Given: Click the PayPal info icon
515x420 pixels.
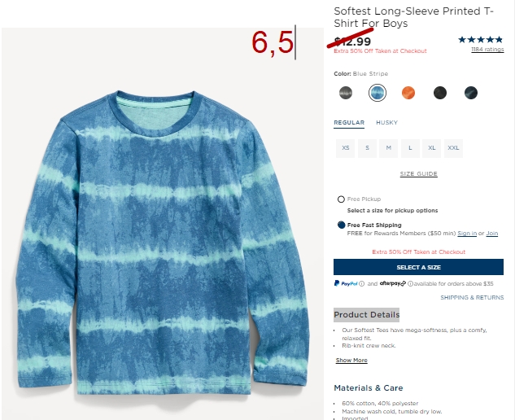Looking at the screenshot, I should point(361,283).
